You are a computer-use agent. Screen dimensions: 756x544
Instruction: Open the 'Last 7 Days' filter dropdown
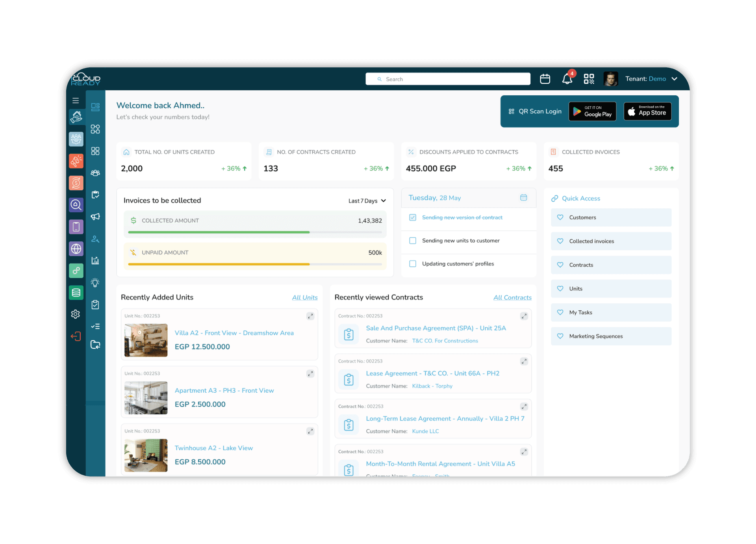pos(367,201)
